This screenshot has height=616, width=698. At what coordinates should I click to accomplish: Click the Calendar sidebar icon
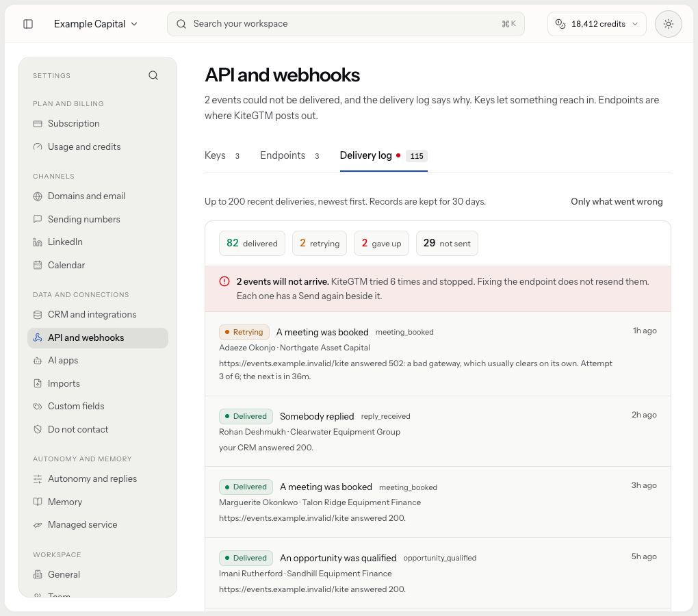point(38,266)
